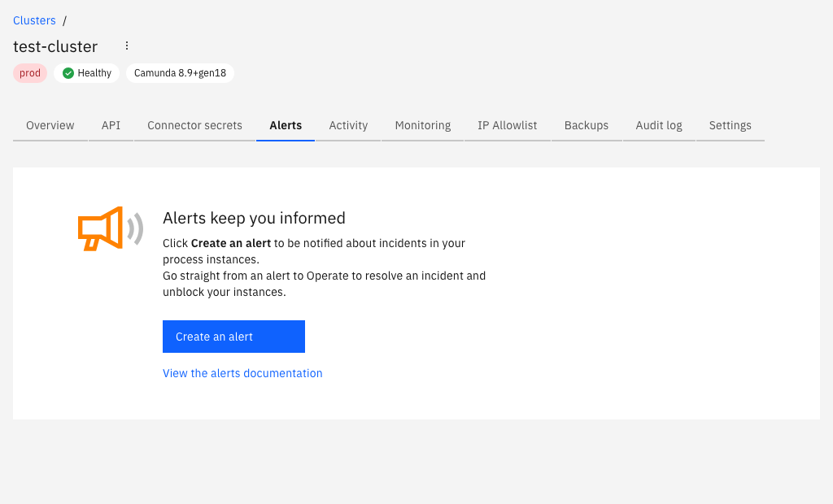Screen dimensions: 833x504
Task: Click the Healthy status label
Action: [94, 73]
